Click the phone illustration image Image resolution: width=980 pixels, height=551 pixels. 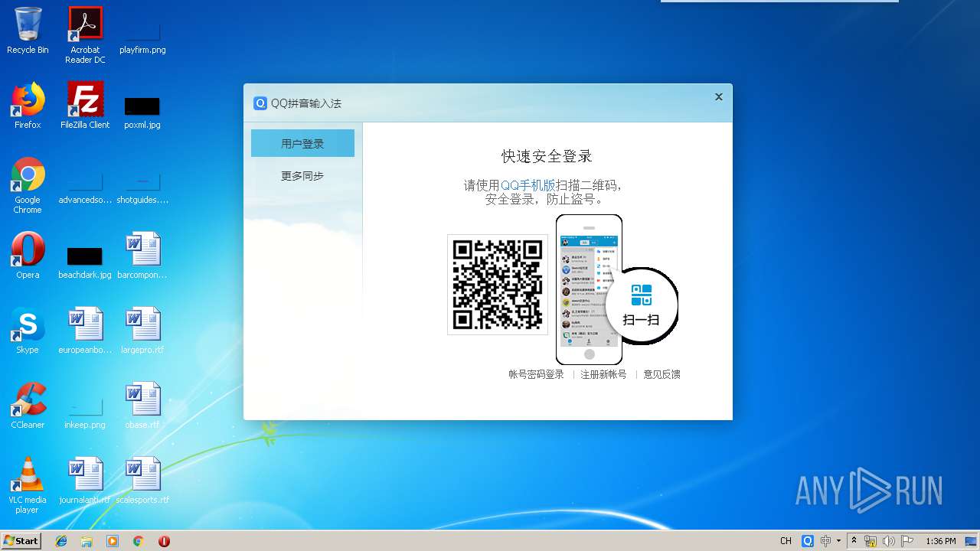(589, 289)
